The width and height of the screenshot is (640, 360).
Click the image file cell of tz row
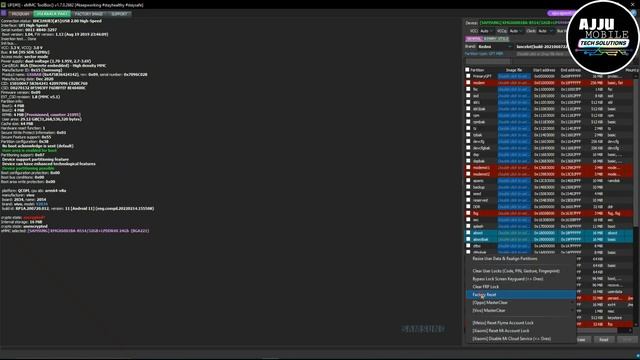(x=514, y=129)
